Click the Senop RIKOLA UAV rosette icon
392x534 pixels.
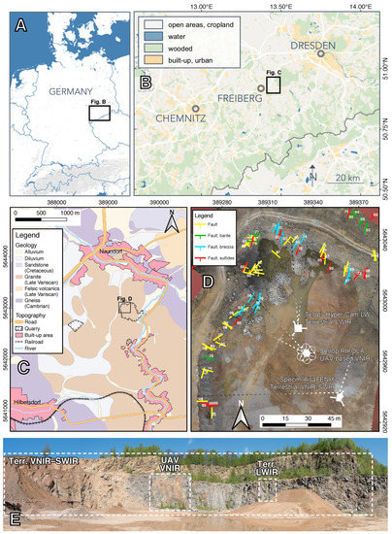tap(307, 353)
